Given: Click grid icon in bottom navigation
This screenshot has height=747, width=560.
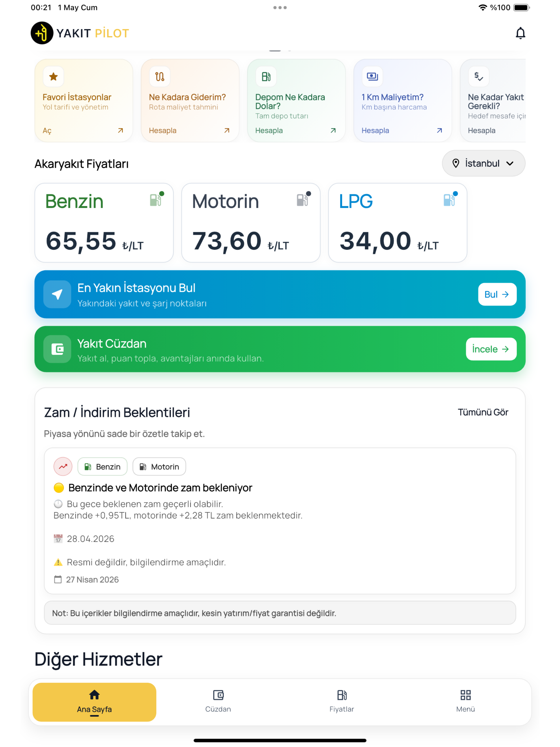Looking at the screenshot, I should 466,695.
